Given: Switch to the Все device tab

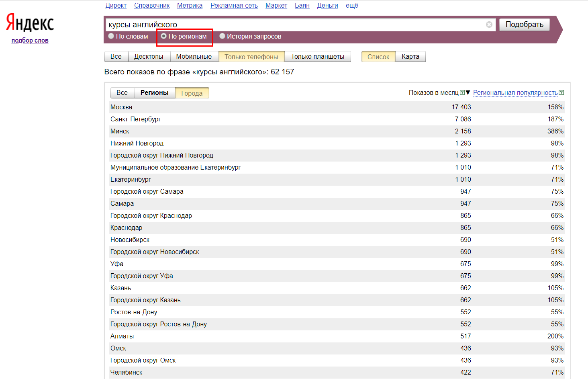Looking at the screenshot, I should (116, 57).
